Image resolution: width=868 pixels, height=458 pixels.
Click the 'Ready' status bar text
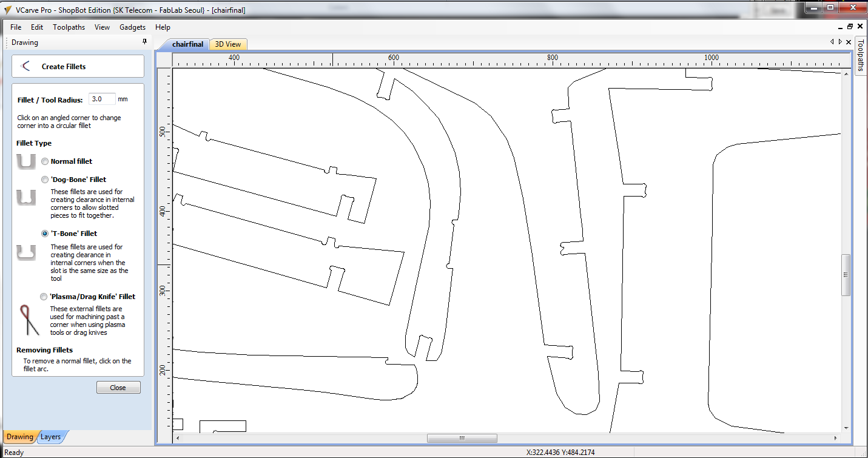[x=14, y=453]
